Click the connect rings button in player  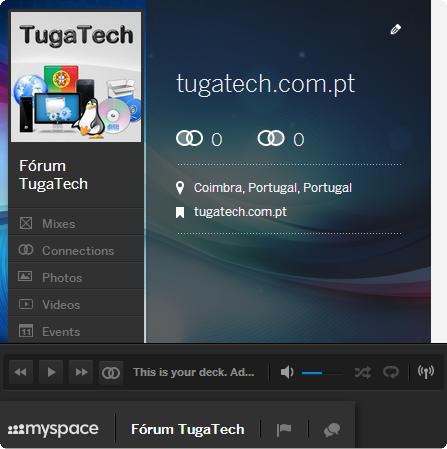click(111, 372)
